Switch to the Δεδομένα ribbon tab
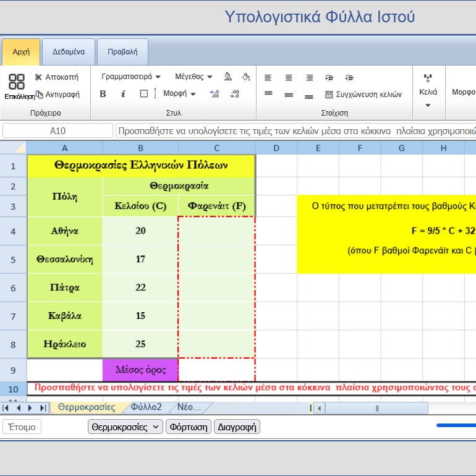The image size is (476, 476). point(69,52)
